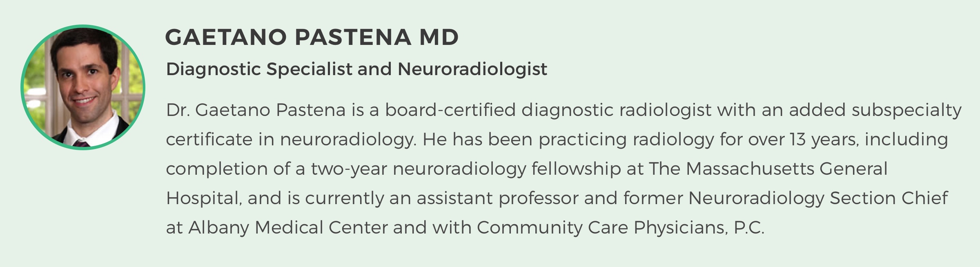Click the word "board-certified" in the bio
The image size is (980, 267).
pos(450,110)
